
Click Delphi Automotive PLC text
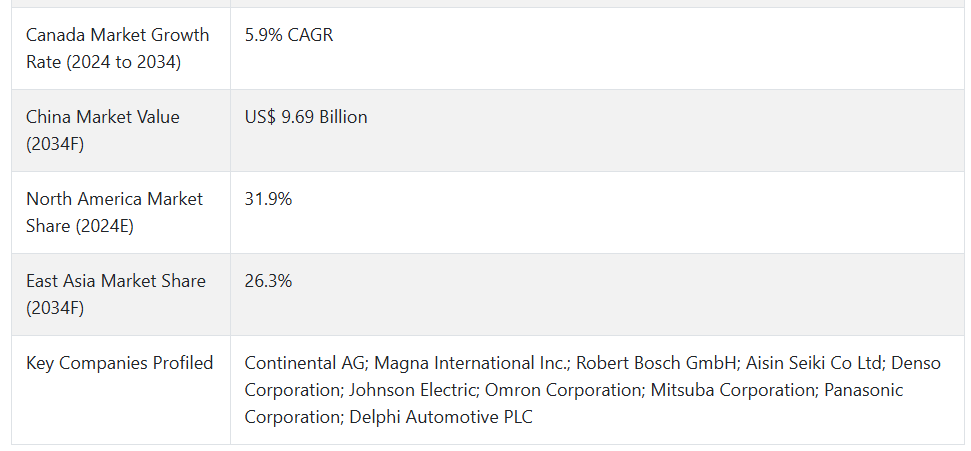point(440,417)
